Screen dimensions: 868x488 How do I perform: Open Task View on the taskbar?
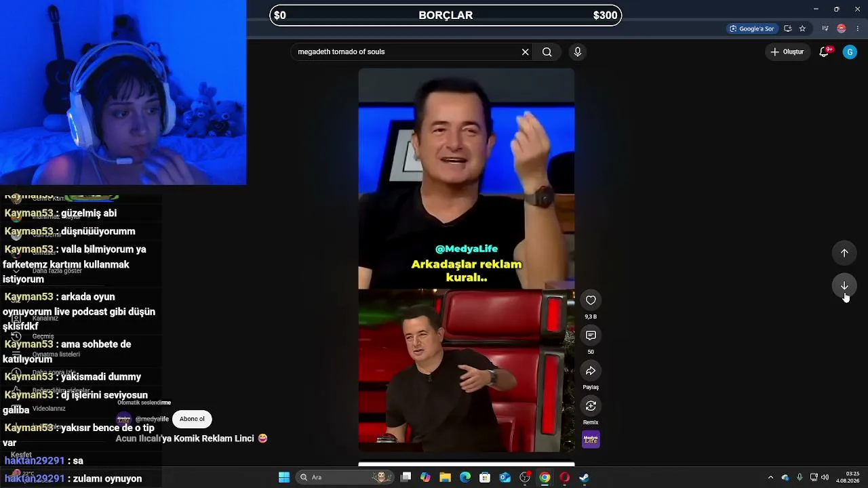pyautogui.click(x=406, y=477)
